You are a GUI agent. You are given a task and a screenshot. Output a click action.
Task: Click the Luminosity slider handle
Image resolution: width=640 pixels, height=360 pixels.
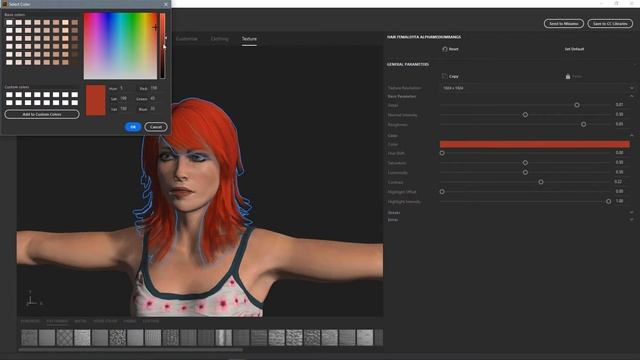(525, 173)
